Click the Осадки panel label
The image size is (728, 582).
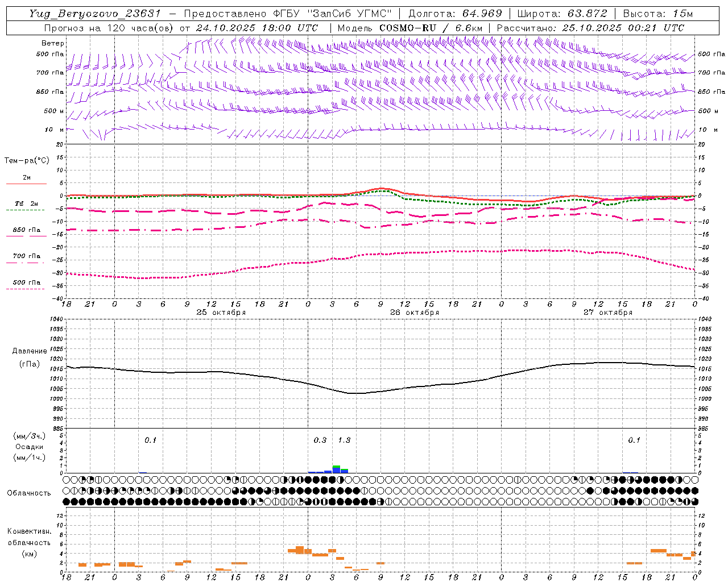[x=30, y=447]
